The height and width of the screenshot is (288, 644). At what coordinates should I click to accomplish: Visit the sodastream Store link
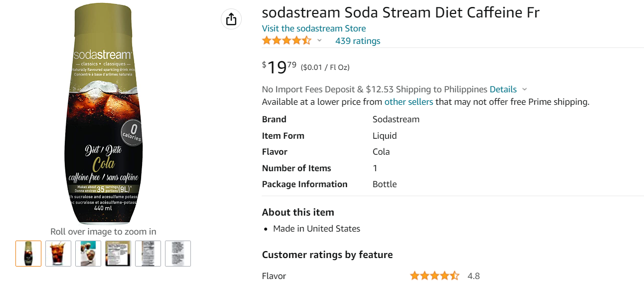pos(314,28)
